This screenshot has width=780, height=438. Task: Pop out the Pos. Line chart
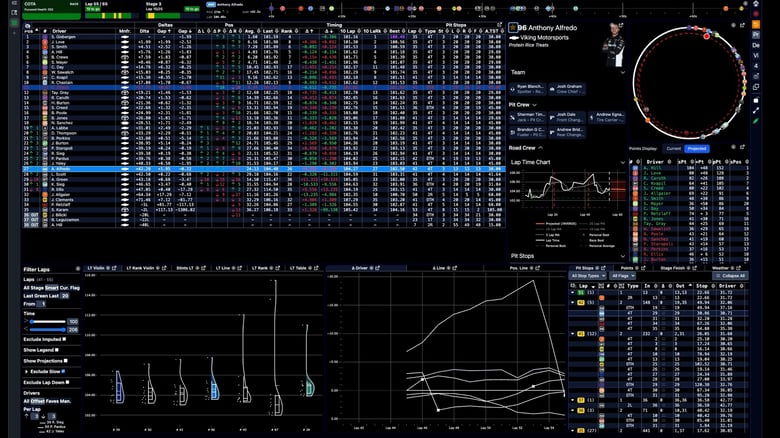(538, 268)
